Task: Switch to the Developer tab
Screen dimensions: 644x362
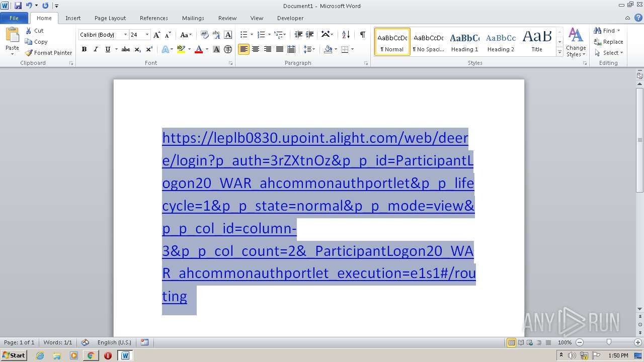Action: [290, 18]
